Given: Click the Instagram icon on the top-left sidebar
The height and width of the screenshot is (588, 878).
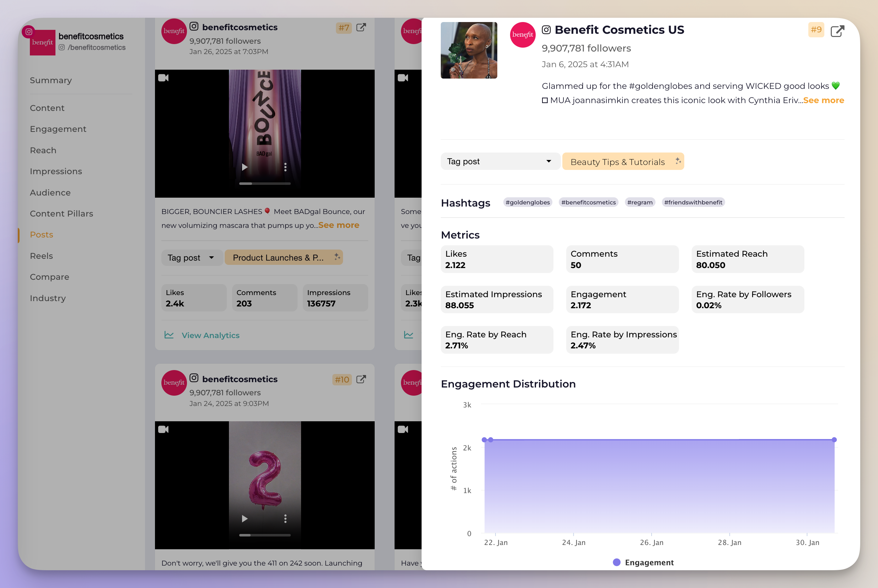Looking at the screenshot, I should (x=28, y=31).
